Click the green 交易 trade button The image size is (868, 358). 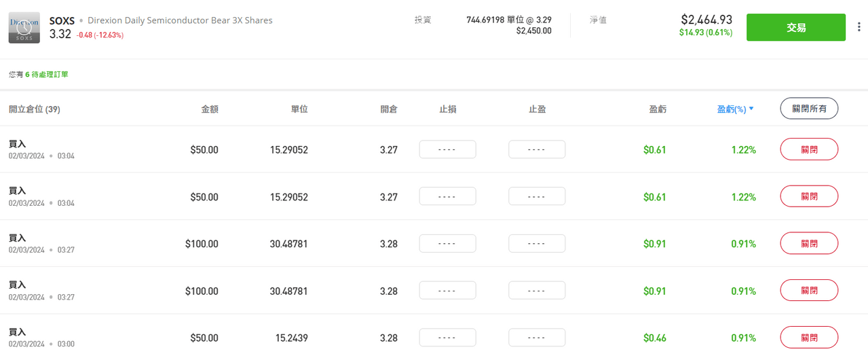point(796,27)
